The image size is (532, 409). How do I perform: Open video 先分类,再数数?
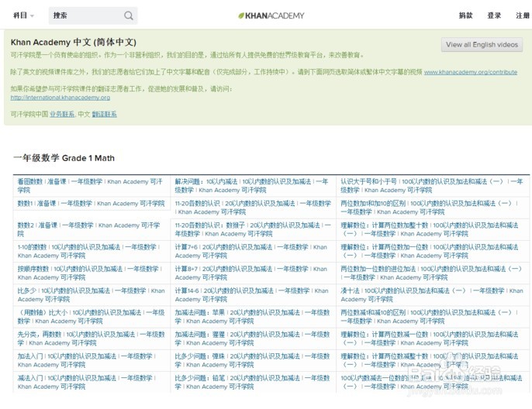[91, 339]
